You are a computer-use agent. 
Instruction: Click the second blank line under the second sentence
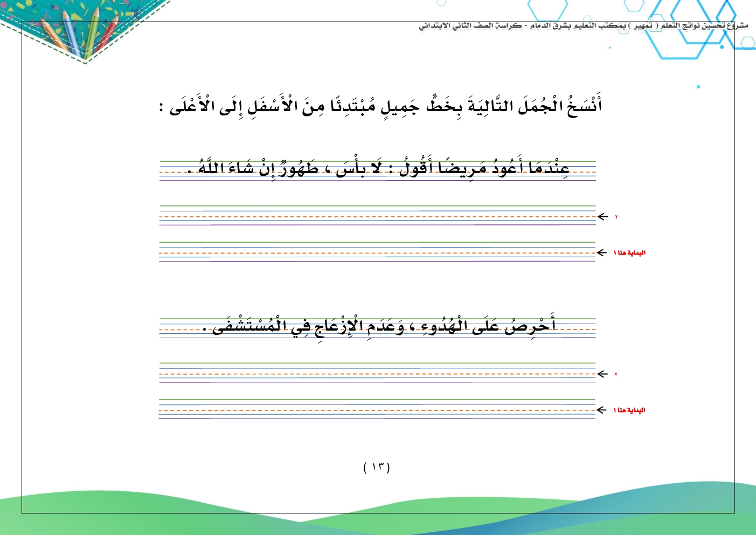click(x=377, y=373)
